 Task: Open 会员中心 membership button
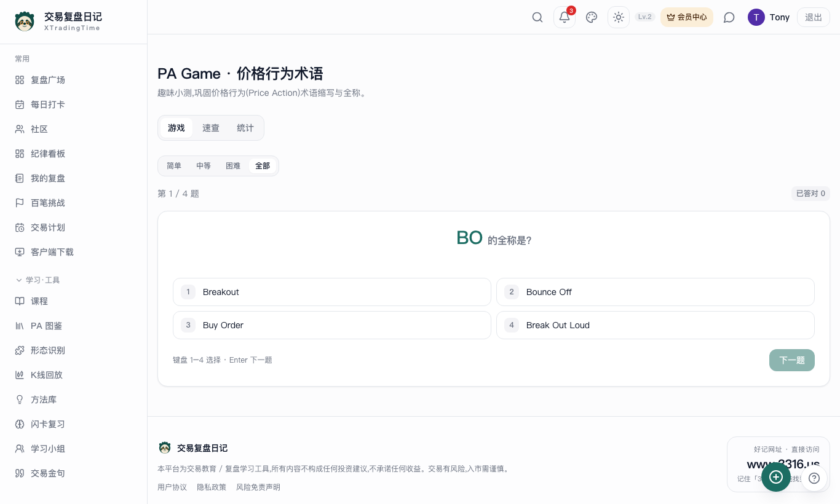[687, 17]
